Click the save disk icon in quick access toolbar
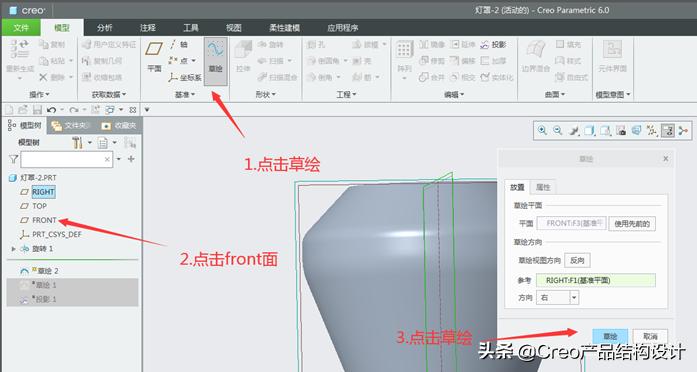Image resolution: width=697 pixels, height=372 pixels. tap(37, 109)
